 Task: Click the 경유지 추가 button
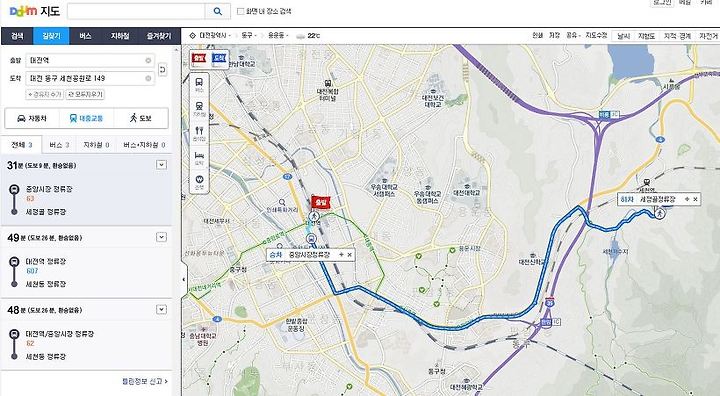[x=45, y=95]
